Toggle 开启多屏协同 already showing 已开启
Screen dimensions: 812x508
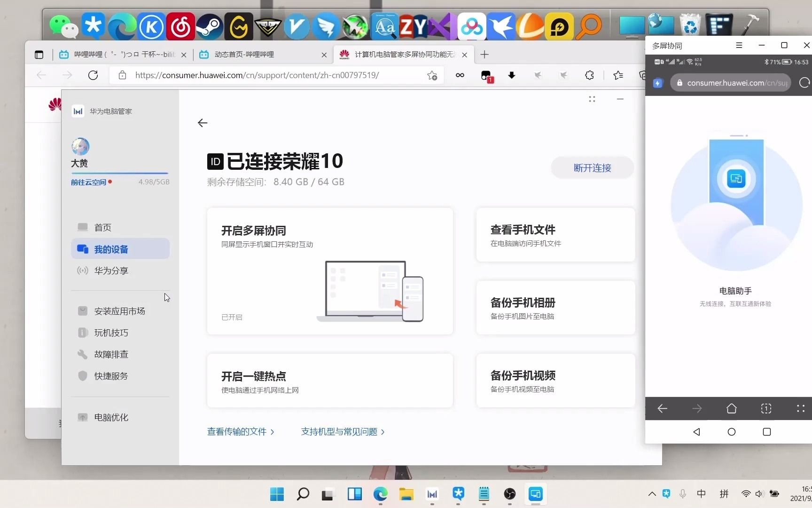click(x=330, y=271)
